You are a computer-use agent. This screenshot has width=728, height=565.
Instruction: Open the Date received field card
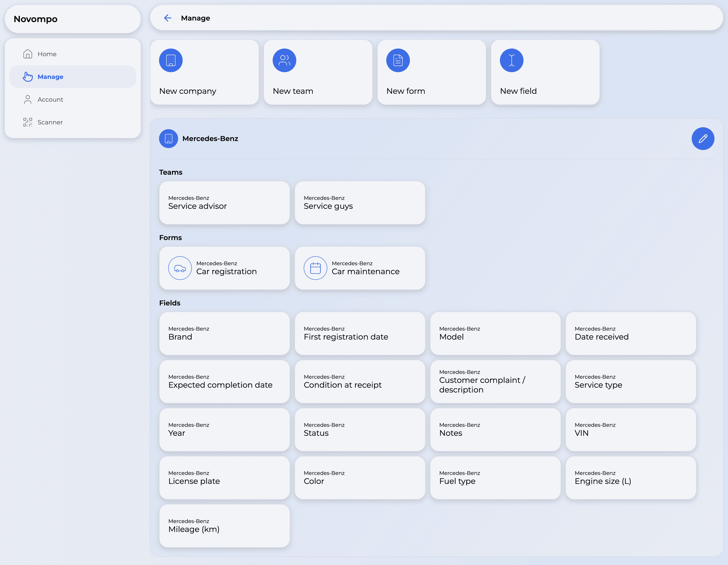(x=631, y=333)
